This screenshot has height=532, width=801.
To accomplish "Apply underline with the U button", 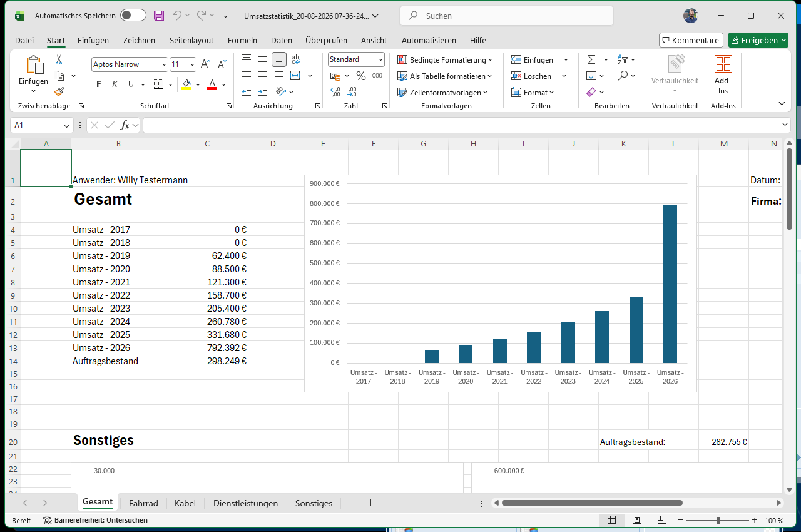I will [131, 84].
